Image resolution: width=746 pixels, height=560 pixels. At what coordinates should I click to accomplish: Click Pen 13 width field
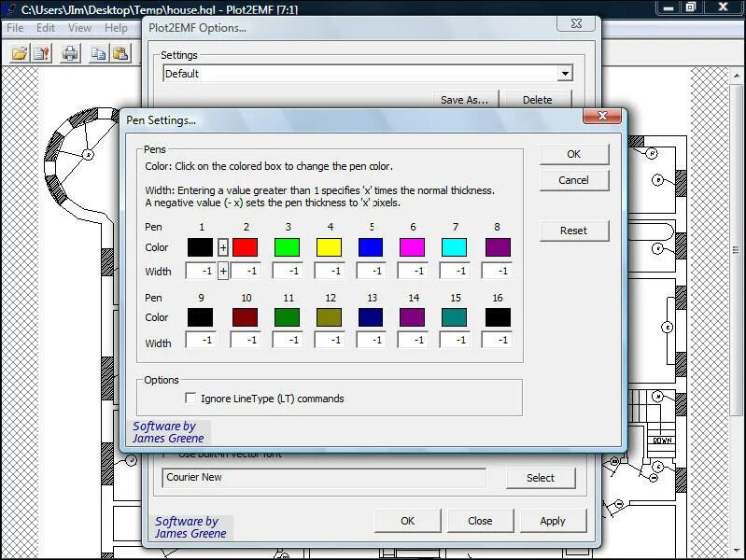(371, 340)
